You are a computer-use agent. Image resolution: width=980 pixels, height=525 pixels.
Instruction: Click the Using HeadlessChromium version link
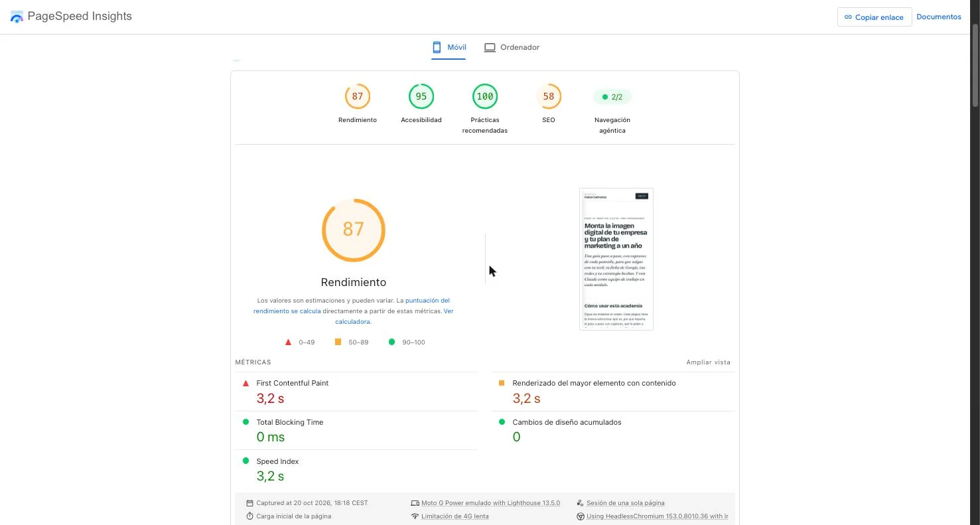click(x=658, y=516)
